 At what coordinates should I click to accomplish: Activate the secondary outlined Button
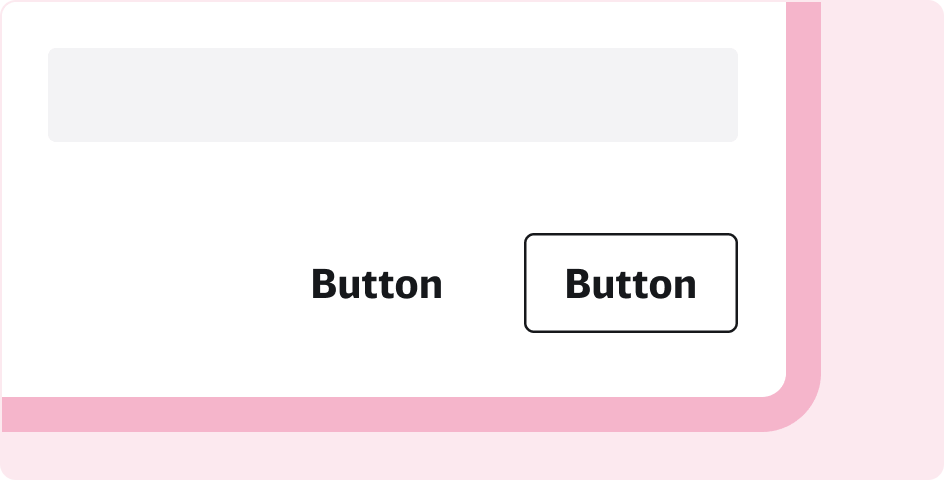pos(630,283)
